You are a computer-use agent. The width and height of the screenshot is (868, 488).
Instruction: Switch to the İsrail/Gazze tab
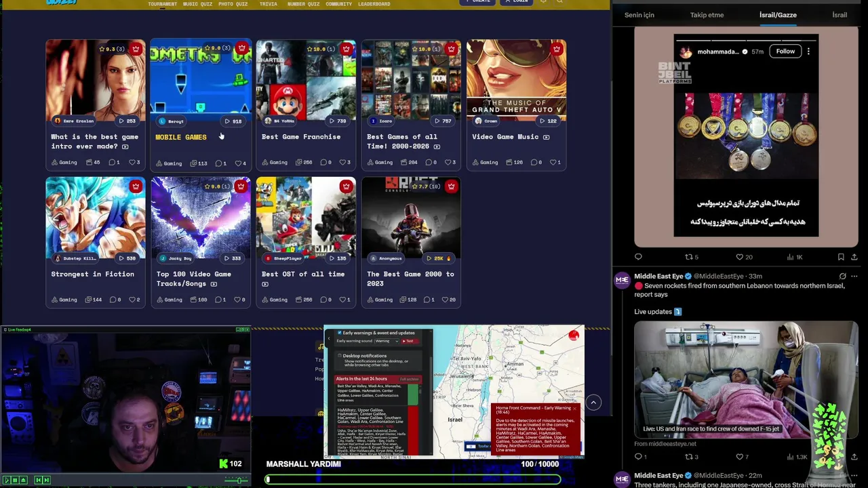(x=778, y=15)
